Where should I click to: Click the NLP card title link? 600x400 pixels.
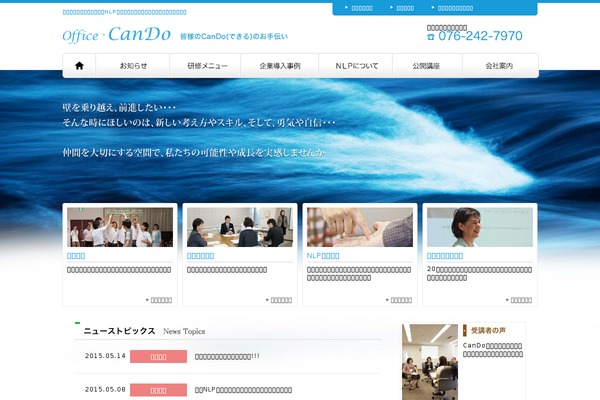pyautogui.click(x=323, y=256)
